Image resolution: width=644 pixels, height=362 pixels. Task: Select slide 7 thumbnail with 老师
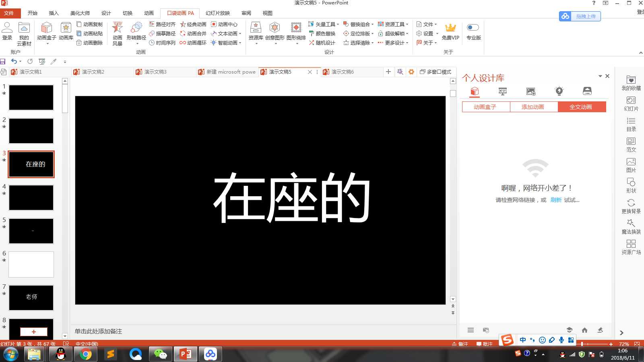point(31,298)
